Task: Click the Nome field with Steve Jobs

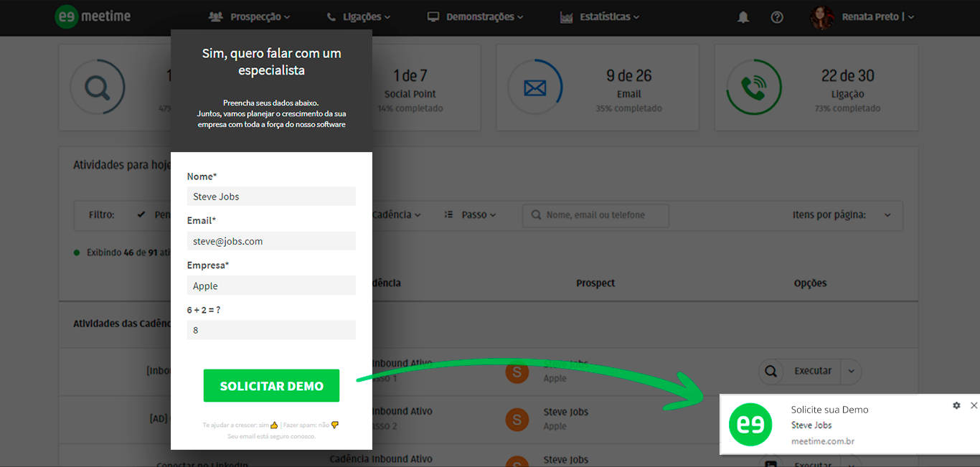Action: pos(271,197)
